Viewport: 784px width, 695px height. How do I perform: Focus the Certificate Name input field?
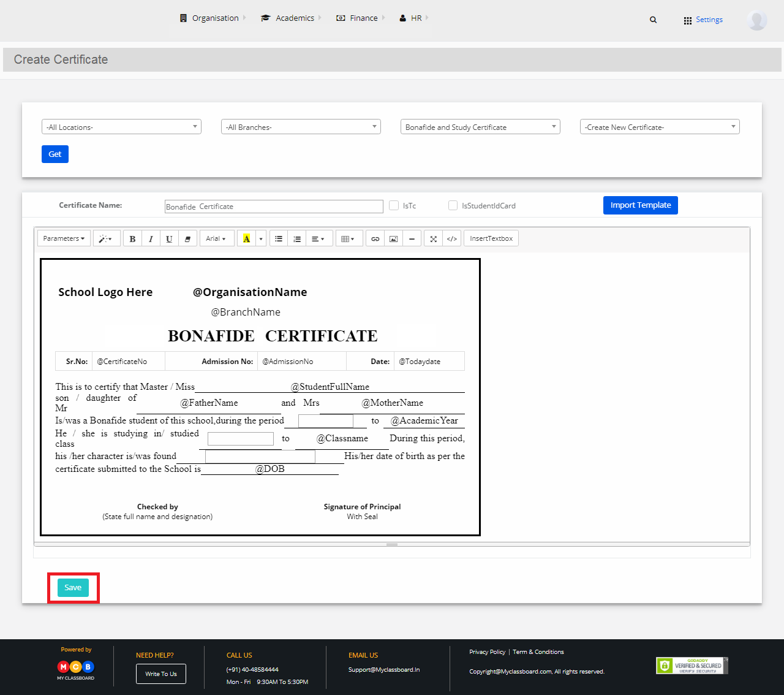(x=274, y=207)
